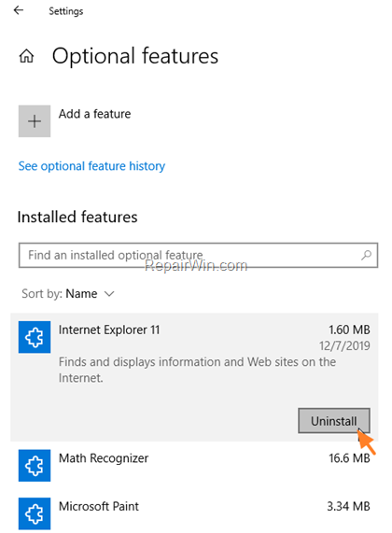The height and width of the screenshot is (533, 392).
Task: Click the 16.6 MB size of Math Recognizer
Action: coord(349,458)
